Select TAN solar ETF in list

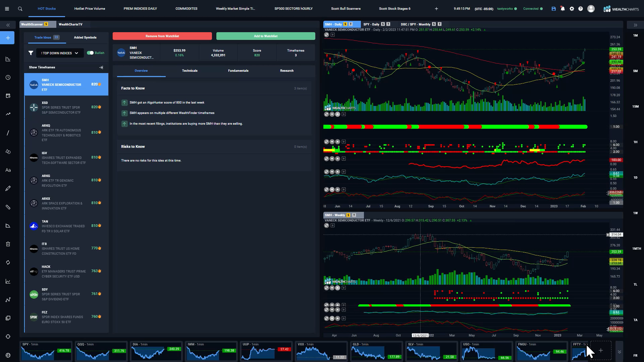66,226
